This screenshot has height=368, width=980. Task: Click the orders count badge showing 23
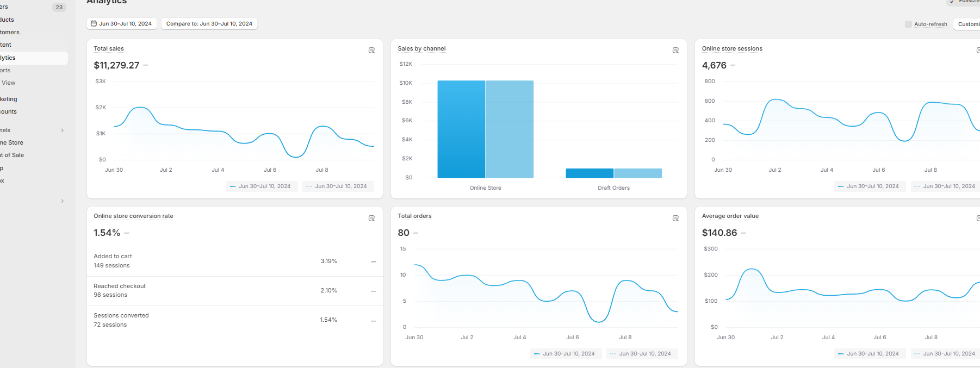[59, 8]
